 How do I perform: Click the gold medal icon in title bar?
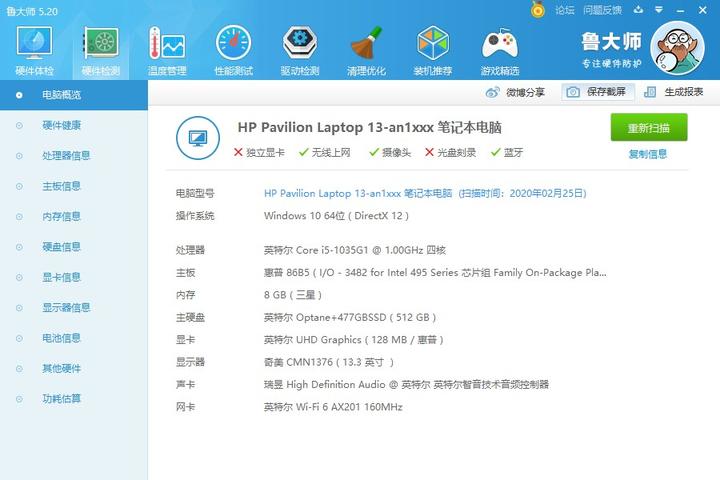537,10
